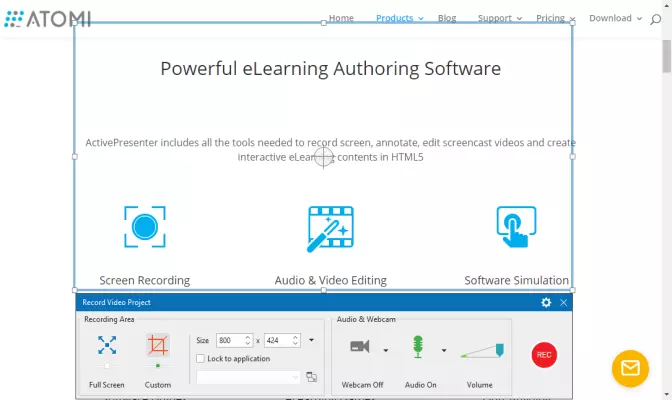Select Full Screen recording mode
This screenshot has height=400, width=672.
(x=107, y=345)
